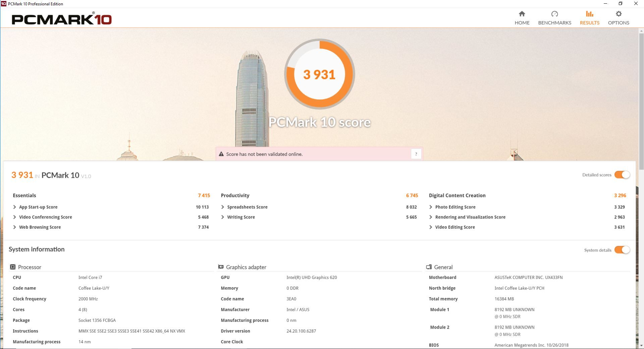Click Intel(R) UHD Graphics 620 value
The width and height of the screenshot is (644, 349).
[x=312, y=277]
